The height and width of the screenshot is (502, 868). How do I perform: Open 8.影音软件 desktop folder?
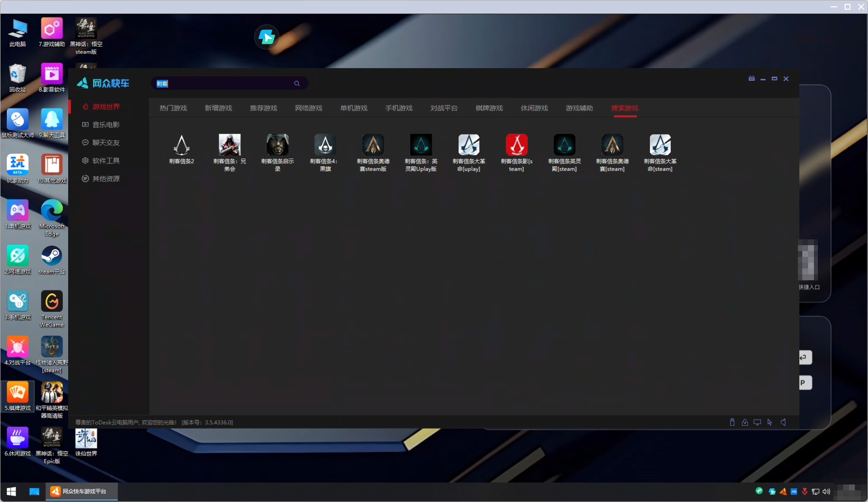52,78
